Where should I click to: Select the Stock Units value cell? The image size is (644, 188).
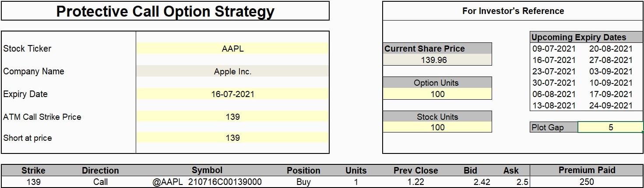(437, 127)
